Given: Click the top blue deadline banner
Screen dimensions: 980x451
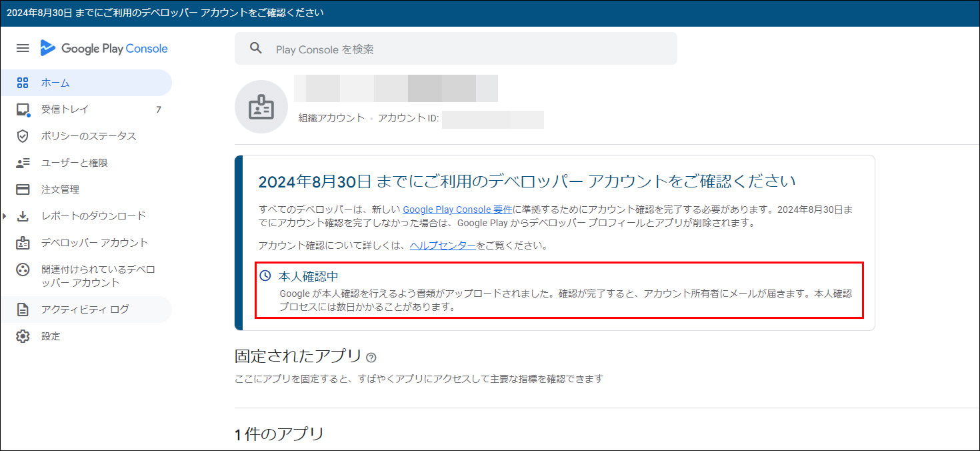Looking at the screenshot, I should [x=490, y=13].
